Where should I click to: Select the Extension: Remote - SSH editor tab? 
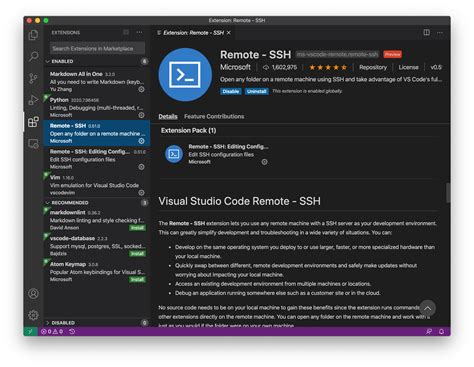[x=194, y=33]
